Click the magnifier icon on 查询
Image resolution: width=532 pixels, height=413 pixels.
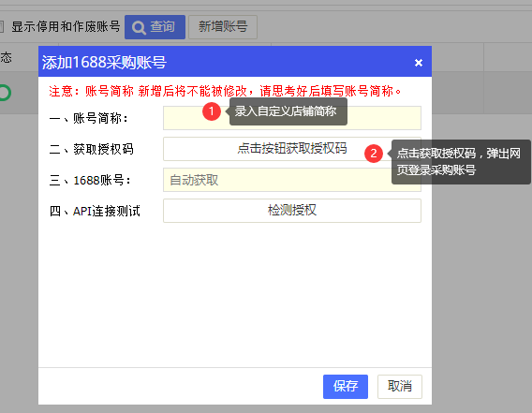(139, 27)
